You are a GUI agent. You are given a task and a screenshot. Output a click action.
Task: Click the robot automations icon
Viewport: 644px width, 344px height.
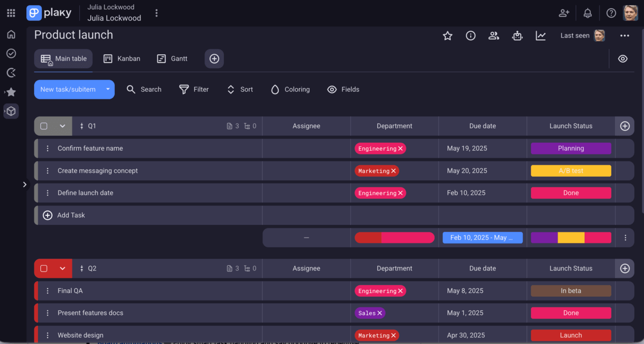pyautogui.click(x=517, y=35)
